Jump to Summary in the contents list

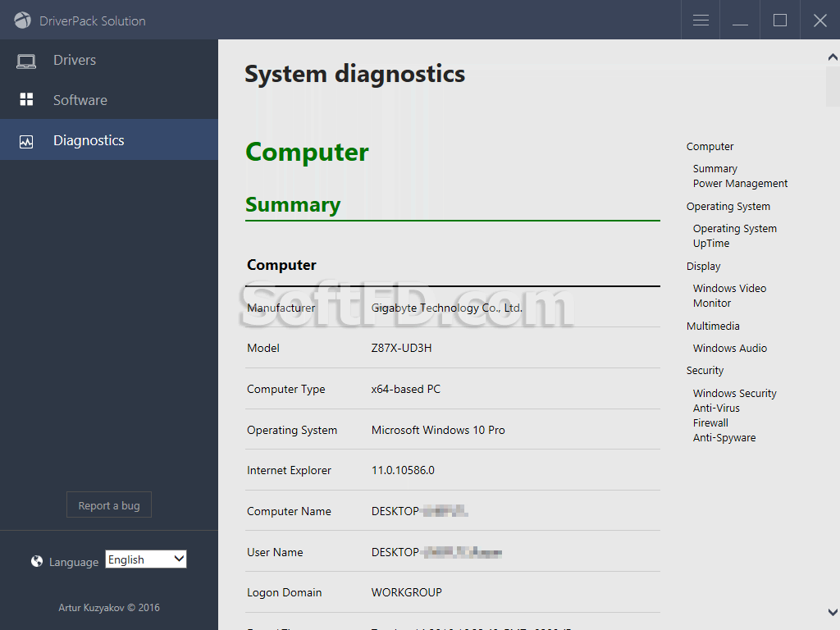coord(714,169)
